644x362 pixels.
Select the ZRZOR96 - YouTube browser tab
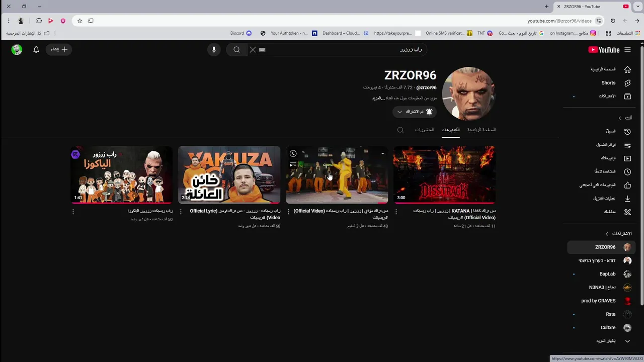pos(592,7)
